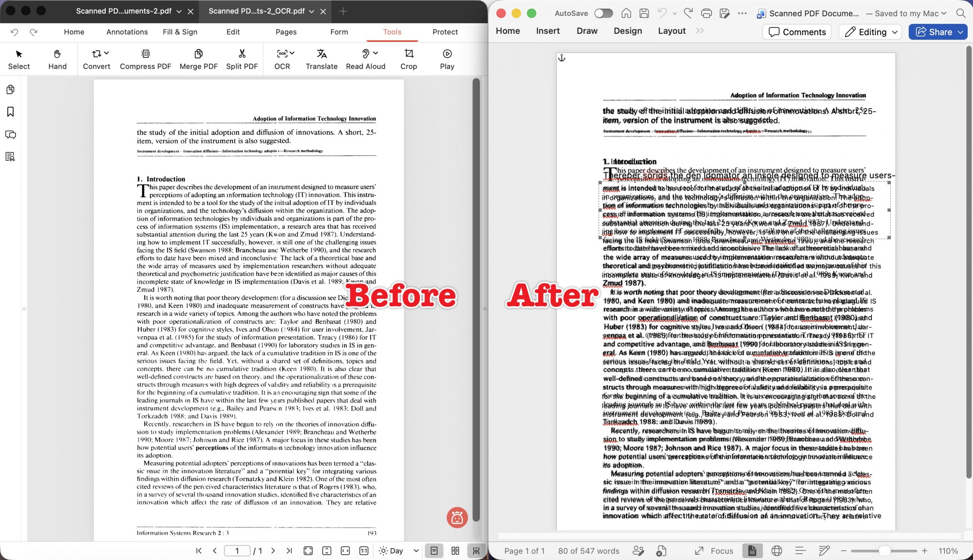This screenshot has width=973, height=560.
Task: Open thumbnails panel in left sidebar
Action: click(10, 90)
